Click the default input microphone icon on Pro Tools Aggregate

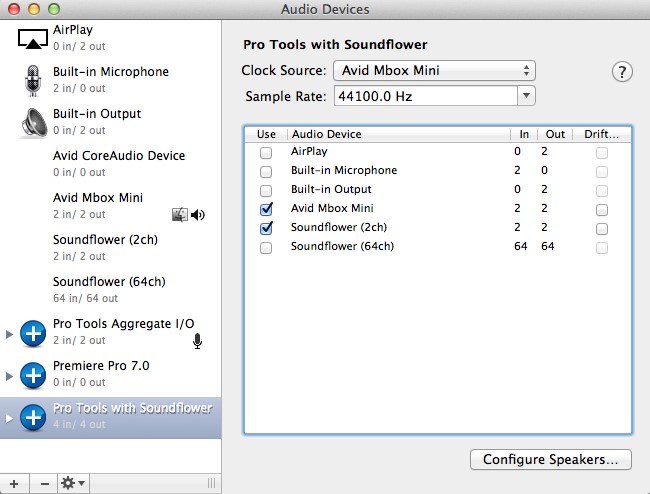coord(198,341)
